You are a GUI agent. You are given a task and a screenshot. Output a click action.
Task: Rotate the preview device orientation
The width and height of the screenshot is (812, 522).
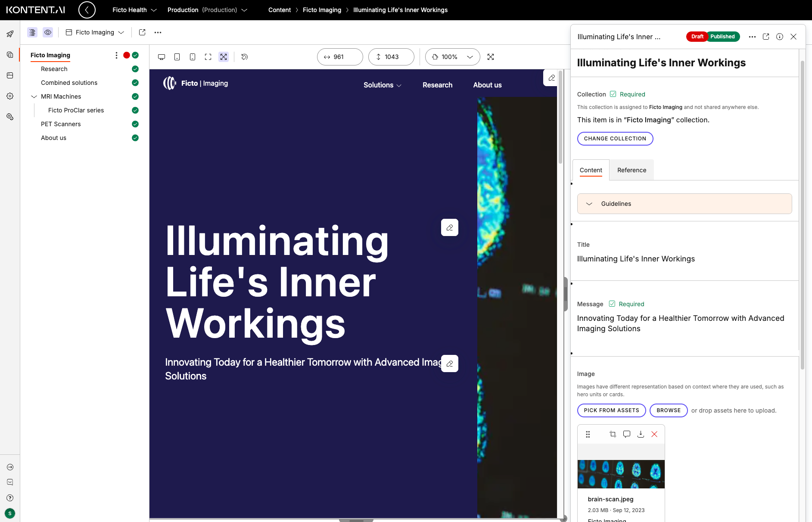tap(244, 56)
